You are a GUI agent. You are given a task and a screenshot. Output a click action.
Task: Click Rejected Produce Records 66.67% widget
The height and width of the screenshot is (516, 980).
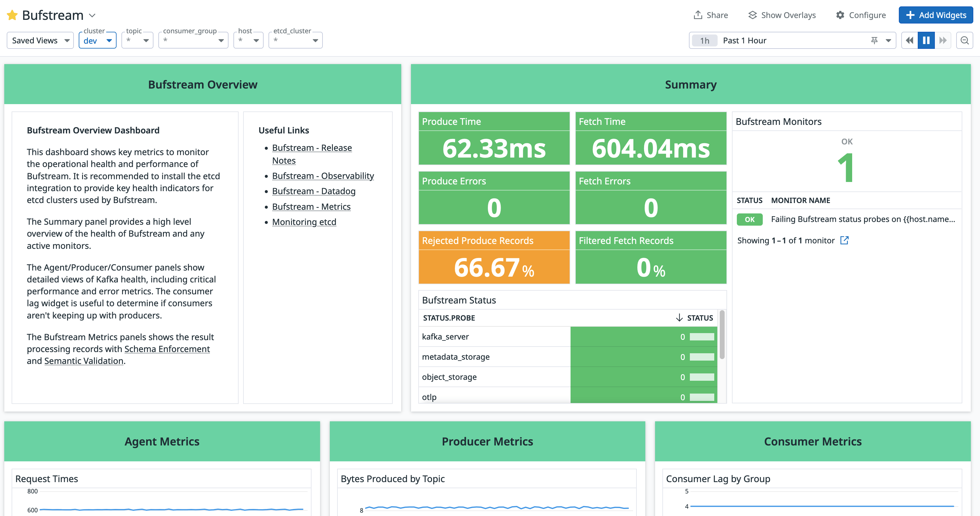(494, 257)
